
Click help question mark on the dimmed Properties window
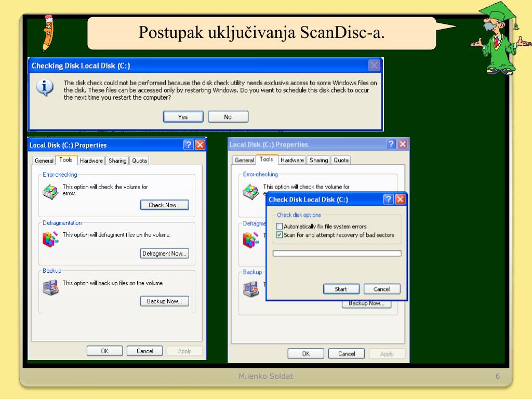coord(391,144)
